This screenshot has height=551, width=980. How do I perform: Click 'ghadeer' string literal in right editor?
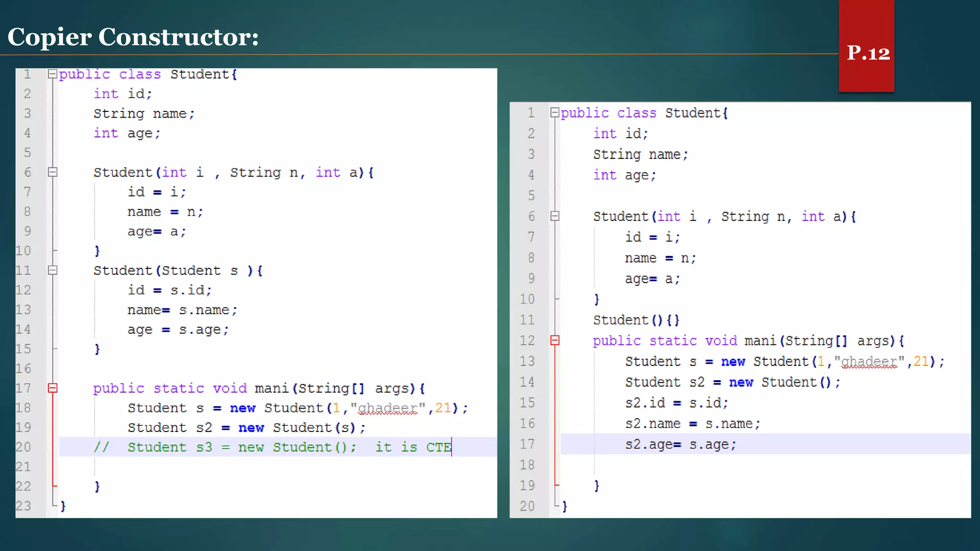[869, 362]
